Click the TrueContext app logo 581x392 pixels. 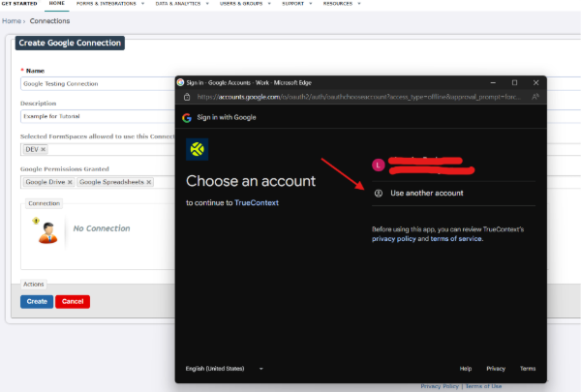198,149
